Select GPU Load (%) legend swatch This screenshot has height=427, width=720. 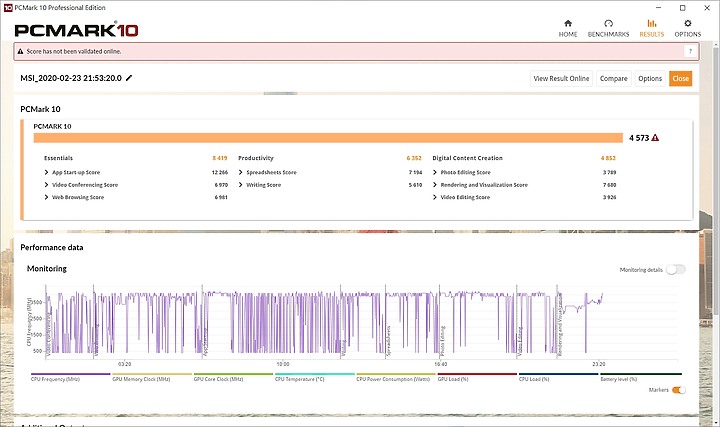coord(477,374)
